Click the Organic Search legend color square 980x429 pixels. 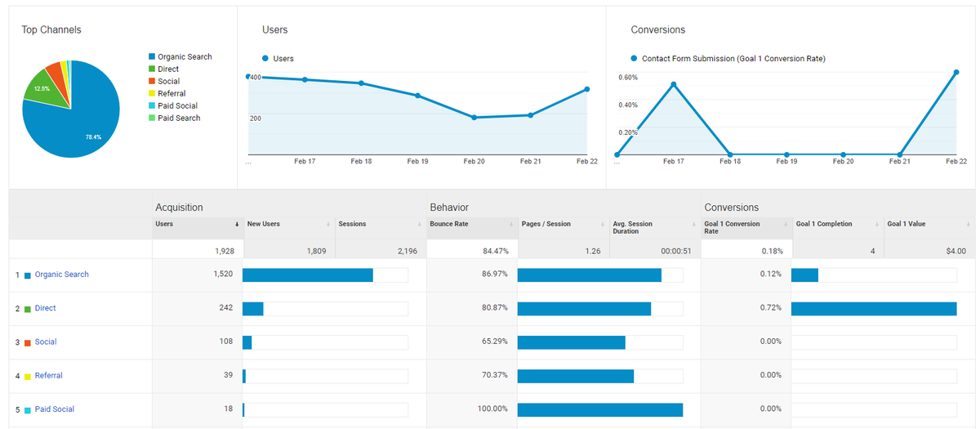[152, 56]
